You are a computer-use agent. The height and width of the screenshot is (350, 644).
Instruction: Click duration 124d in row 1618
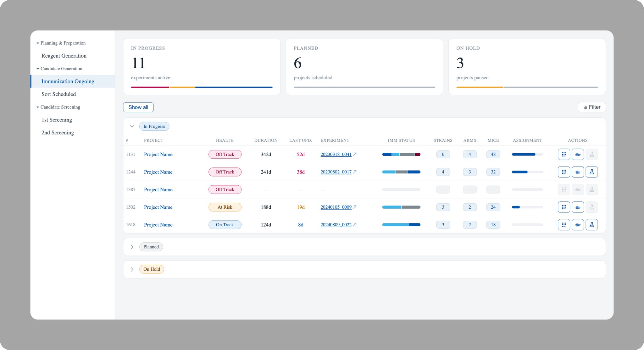point(266,225)
